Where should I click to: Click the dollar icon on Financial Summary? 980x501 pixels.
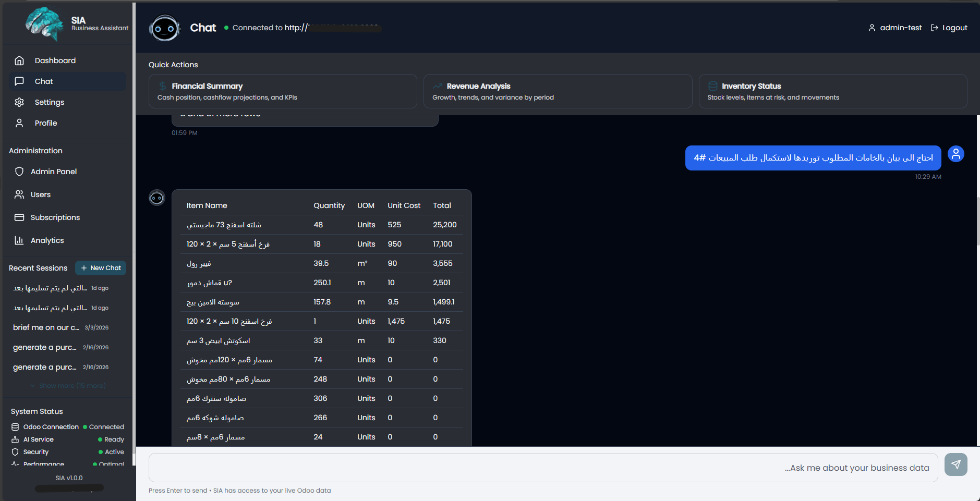(163, 86)
